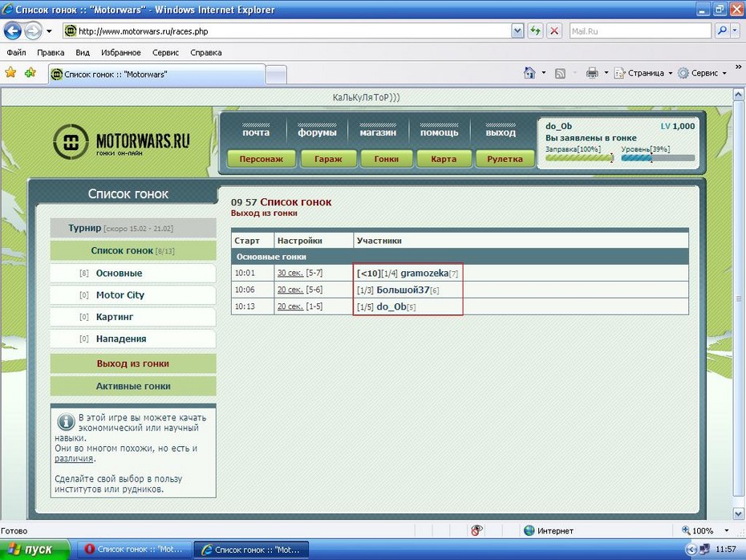Screen dimensions: 746x560
Task: Select the Картинг race category
Action: (133, 317)
